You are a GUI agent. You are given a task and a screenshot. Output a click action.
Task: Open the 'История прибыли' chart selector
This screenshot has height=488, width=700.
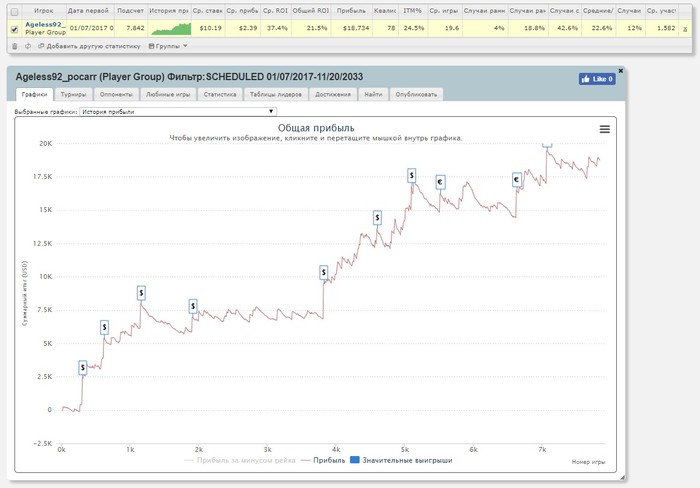tap(178, 112)
